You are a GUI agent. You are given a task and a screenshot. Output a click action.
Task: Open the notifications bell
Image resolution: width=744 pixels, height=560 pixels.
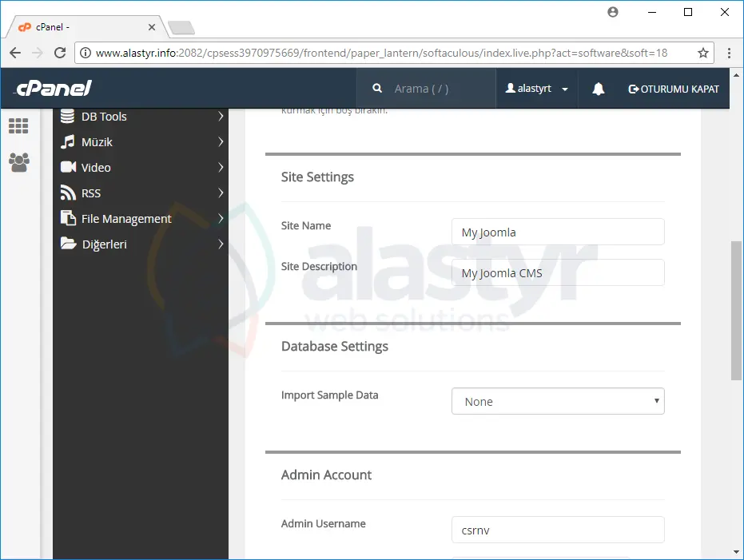pos(599,89)
